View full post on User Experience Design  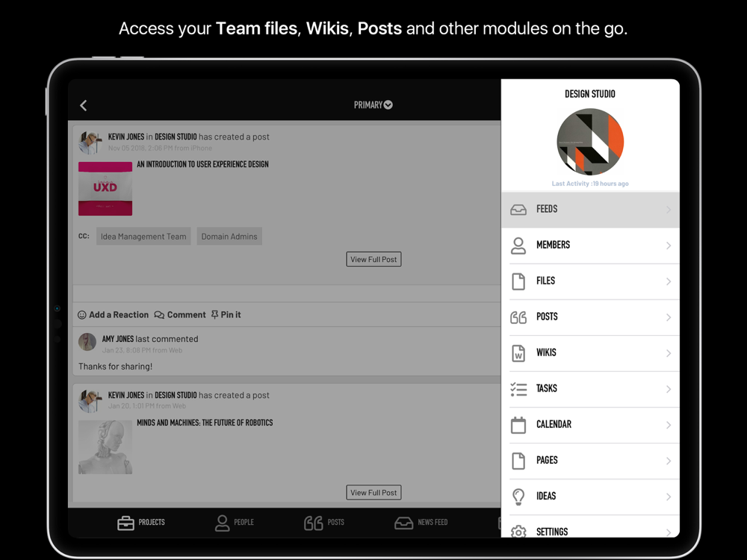[x=373, y=259]
